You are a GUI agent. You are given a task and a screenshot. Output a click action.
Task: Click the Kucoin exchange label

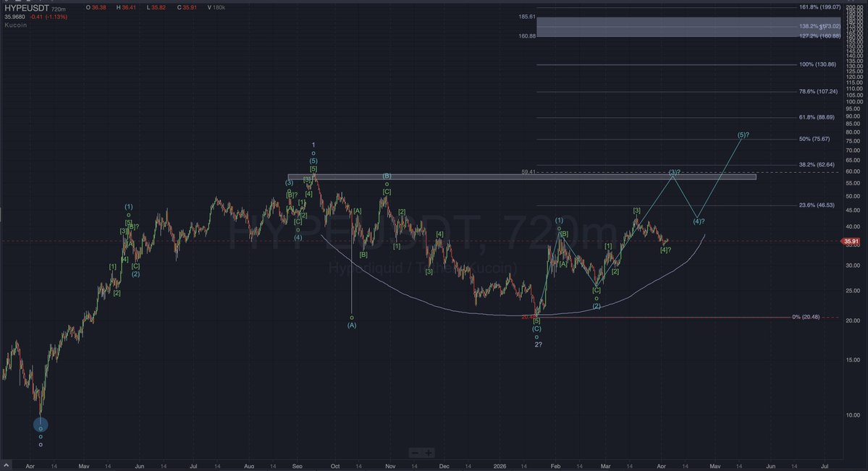point(15,25)
